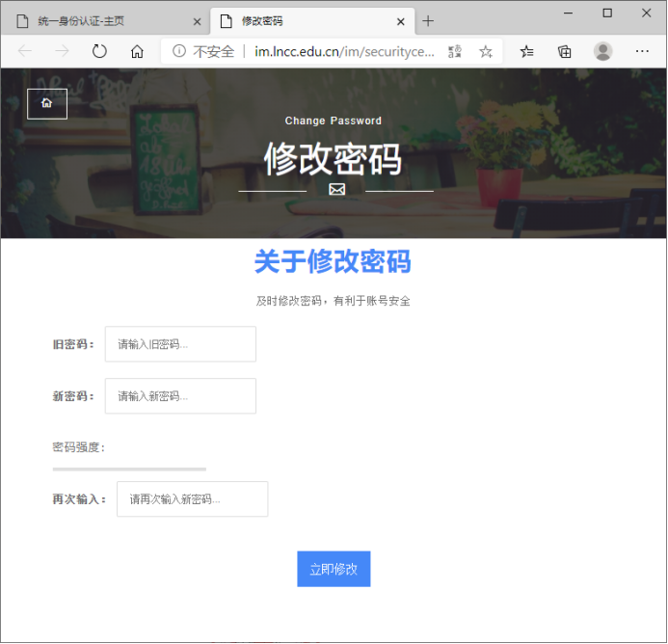
Task: Add this page to favorites with the star
Action: click(x=486, y=51)
